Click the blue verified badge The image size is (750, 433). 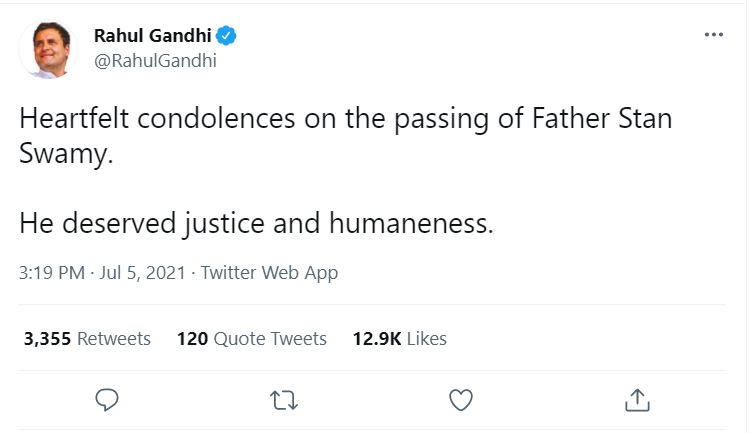point(227,37)
